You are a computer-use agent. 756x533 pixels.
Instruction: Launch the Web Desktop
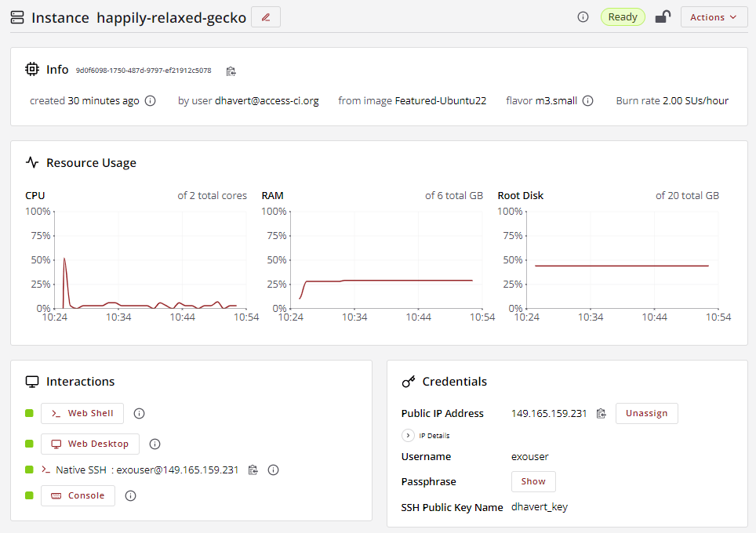(x=90, y=444)
